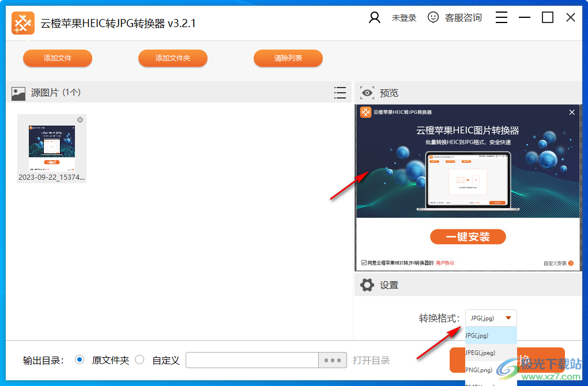Open the 转换格式 format dropdown
The image size is (588, 386).
(491, 318)
